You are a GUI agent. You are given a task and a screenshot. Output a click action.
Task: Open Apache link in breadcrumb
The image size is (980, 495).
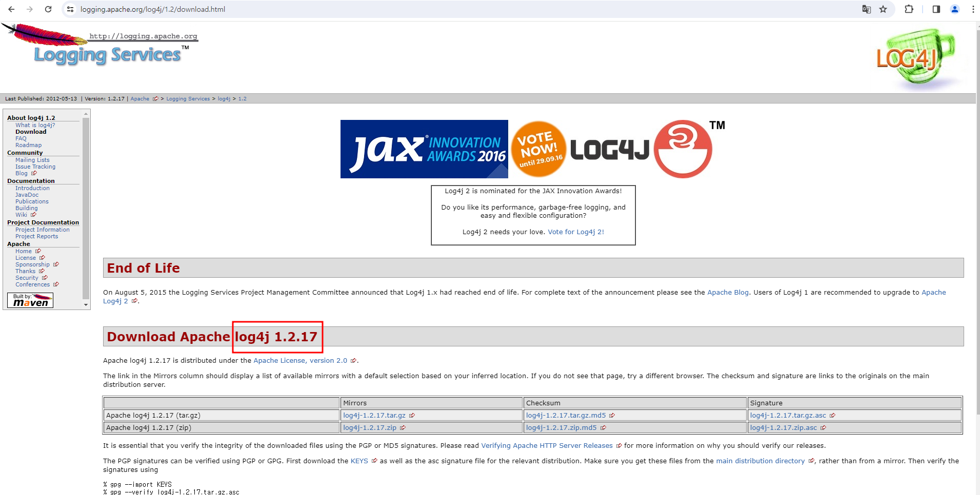pos(139,99)
